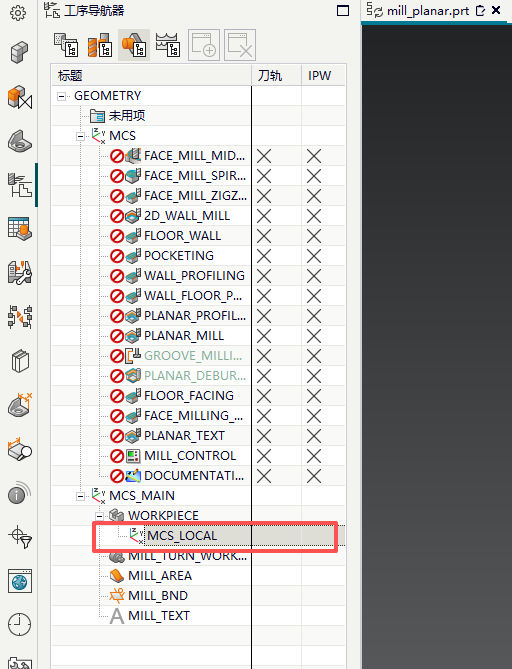Select the Geometry view toolbar icon
This screenshot has width=512, height=669.
pos(134,45)
